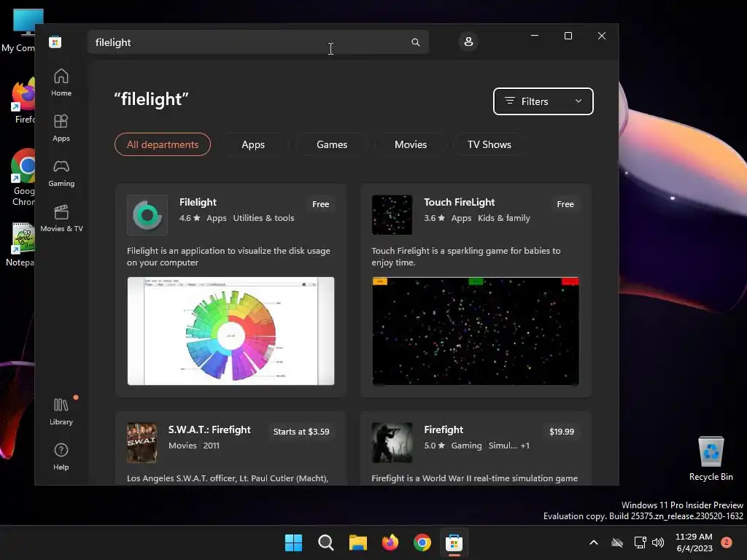Click the Free button on Touch FireLight

point(565,204)
